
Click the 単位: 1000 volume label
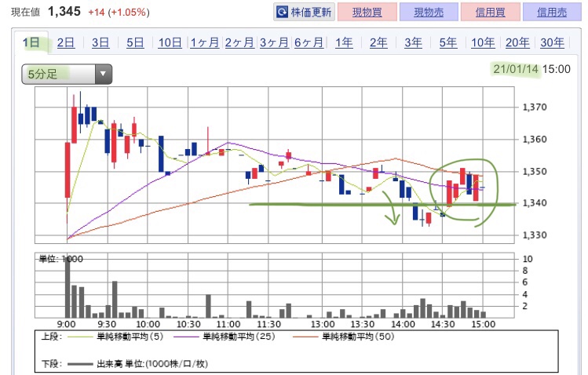tap(61, 259)
